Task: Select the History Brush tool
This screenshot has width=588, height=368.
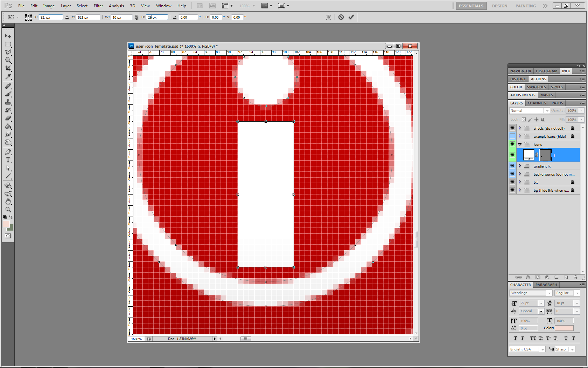Action: [x=8, y=110]
